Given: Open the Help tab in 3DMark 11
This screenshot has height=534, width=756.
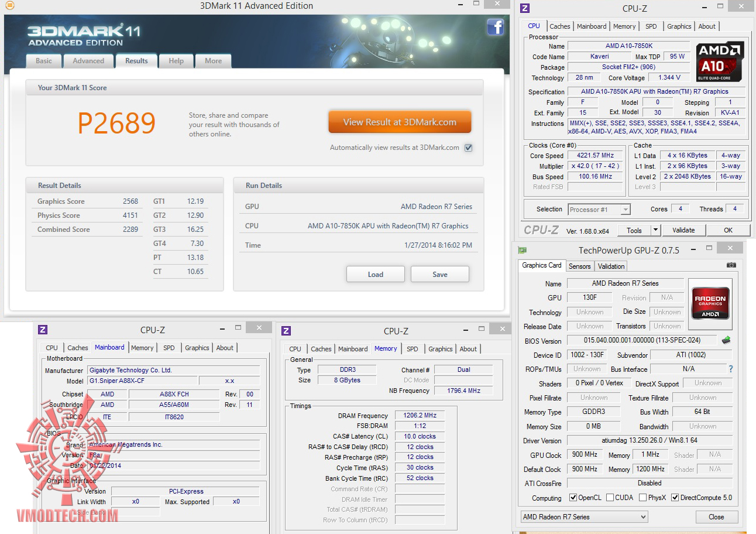Looking at the screenshot, I should coord(176,61).
